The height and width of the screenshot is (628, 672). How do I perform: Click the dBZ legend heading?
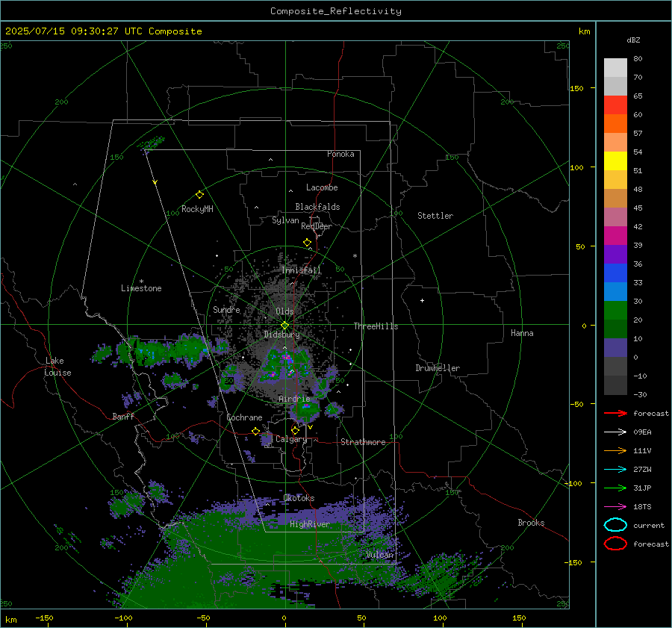633,40
